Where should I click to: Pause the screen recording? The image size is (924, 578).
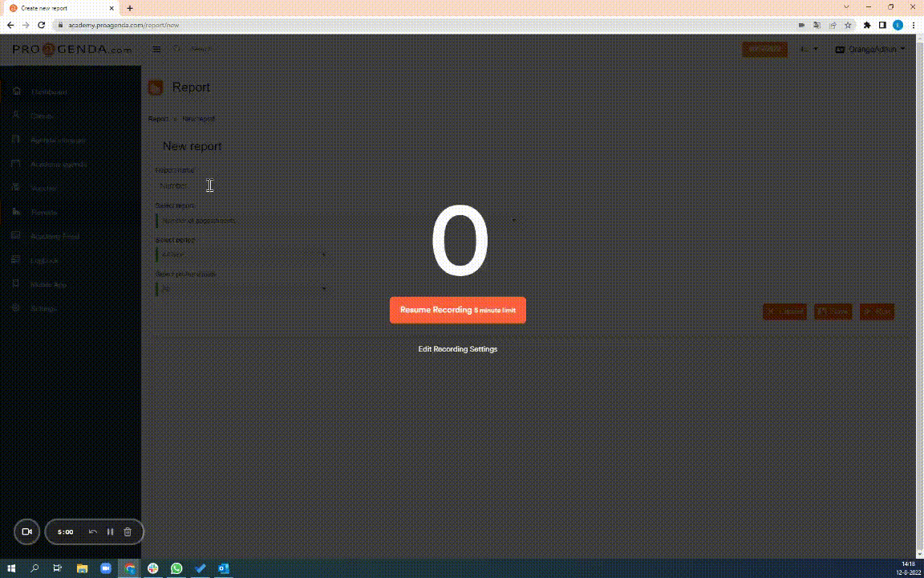110,531
